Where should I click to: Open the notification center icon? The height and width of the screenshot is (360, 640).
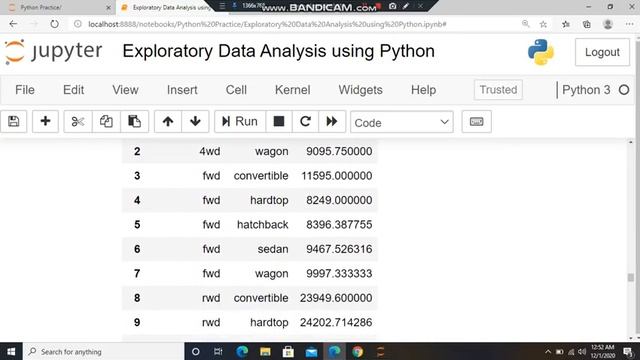click(628, 351)
